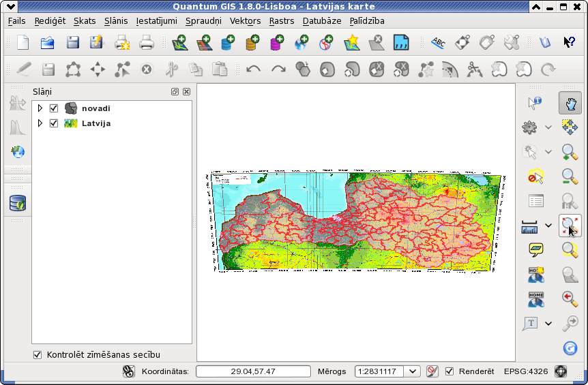Screen dimensions: 588x385
Task: Add a PostGIS layer with blue database icon
Action: point(228,42)
